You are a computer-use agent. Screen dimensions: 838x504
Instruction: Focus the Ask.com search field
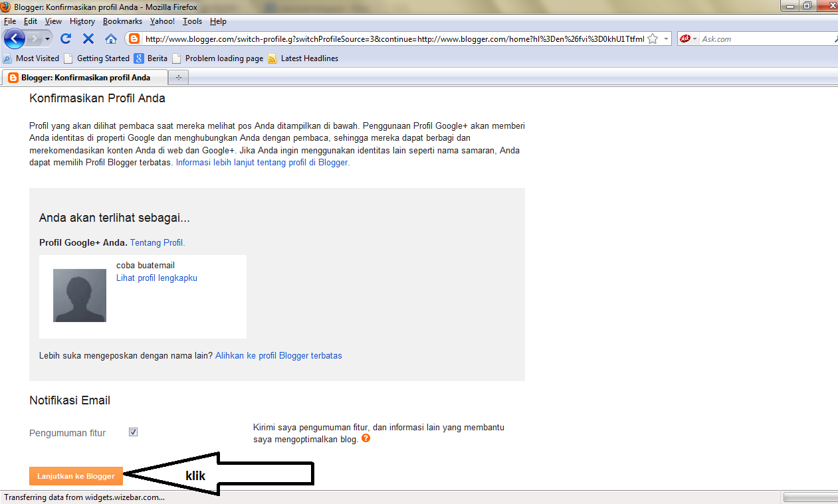click(x=768, y=39)
